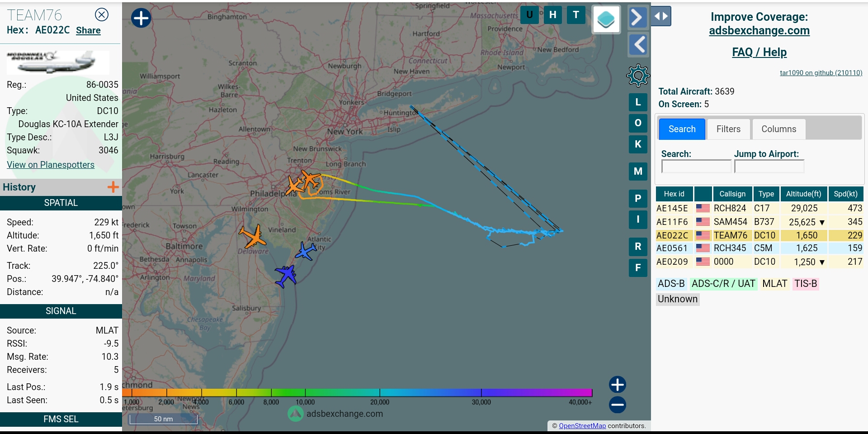The width and height of the screenshot is (868, 434).
Task: Open View on Planespotters link
Action: (51, 165)
